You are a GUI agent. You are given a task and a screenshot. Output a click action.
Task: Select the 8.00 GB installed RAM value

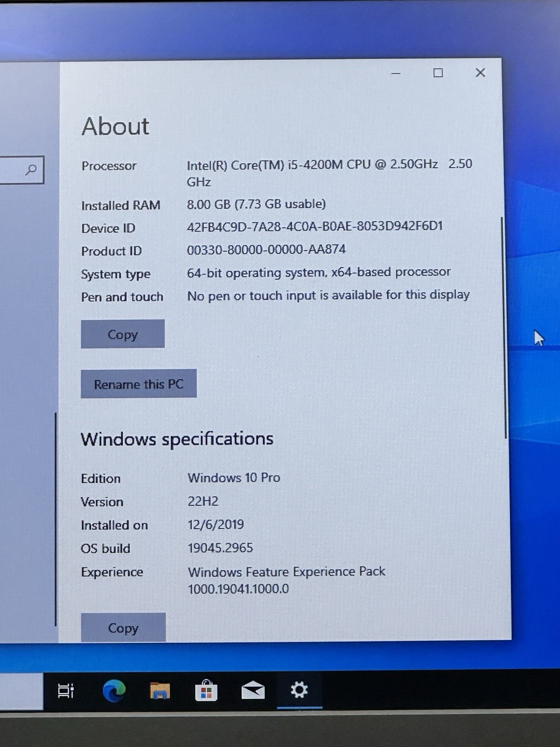point(256,204)
